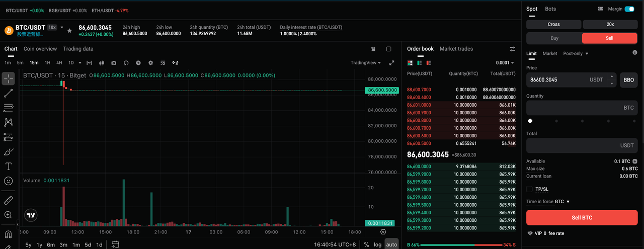Viewport: 644px width, 249px height.
Task: Select the text annotation tool
Action: [8, 166]
